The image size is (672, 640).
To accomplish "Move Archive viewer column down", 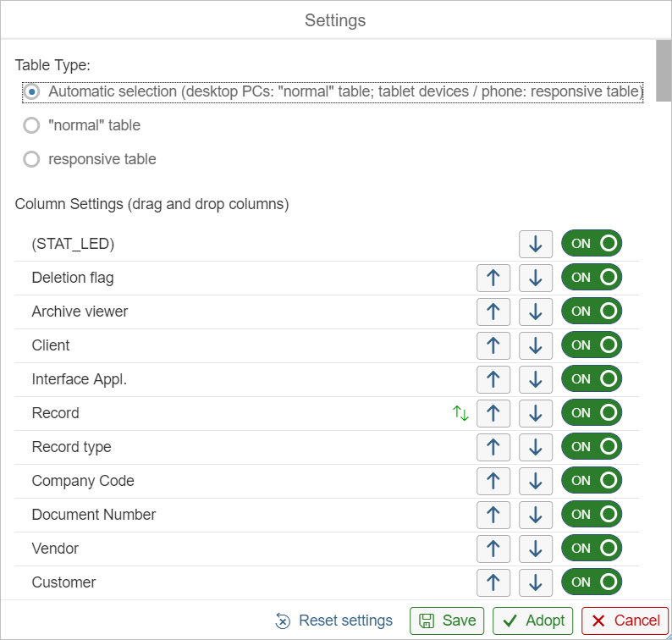I will pos(535,312).
